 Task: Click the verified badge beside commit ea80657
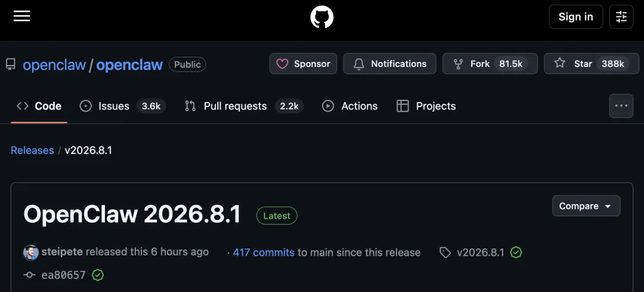point(97,275)
